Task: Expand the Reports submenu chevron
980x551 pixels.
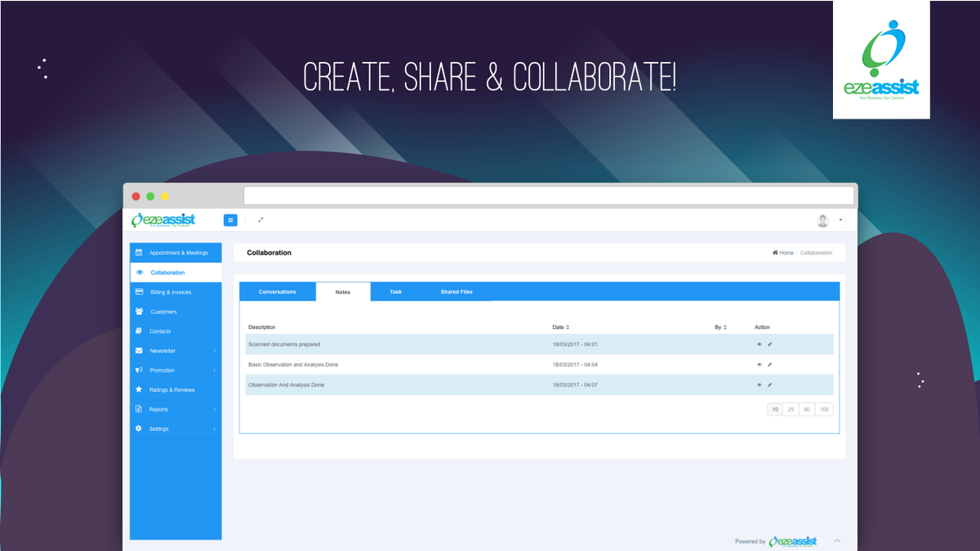Action: [x=214, y=410]
